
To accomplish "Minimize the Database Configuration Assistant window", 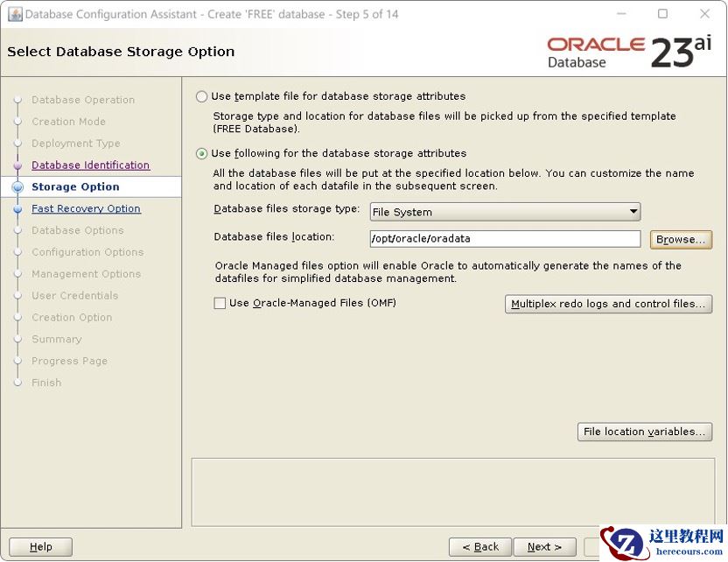I will tap(621, 14).
